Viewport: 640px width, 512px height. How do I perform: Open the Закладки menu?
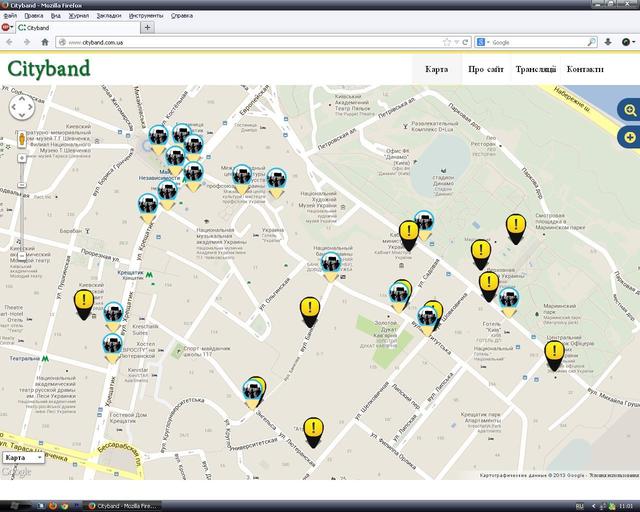click(109, 16)
